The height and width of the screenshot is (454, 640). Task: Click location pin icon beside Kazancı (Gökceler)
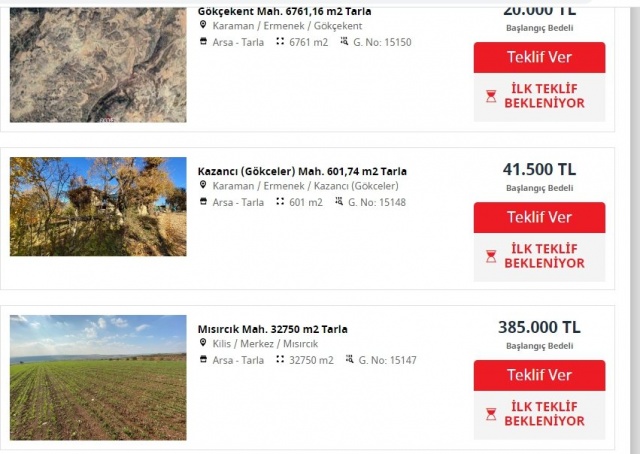pos(203,185)
